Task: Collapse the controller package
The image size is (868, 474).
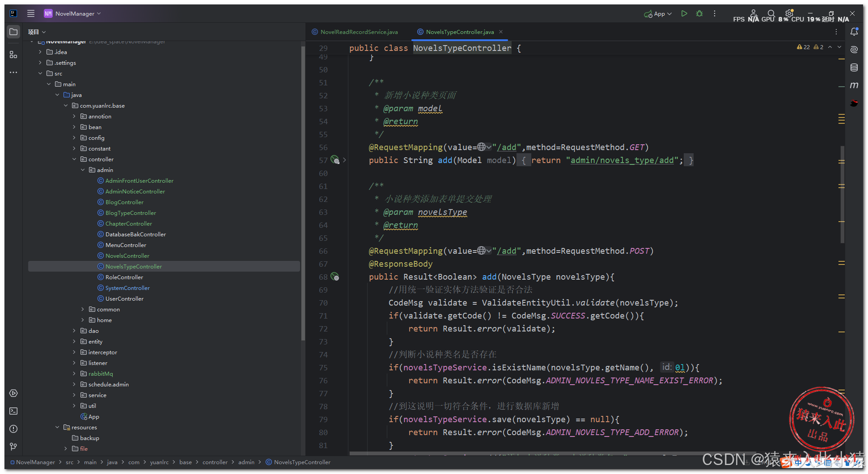Action: point(74,159)
